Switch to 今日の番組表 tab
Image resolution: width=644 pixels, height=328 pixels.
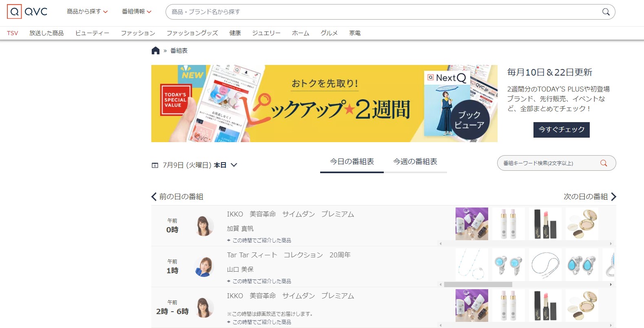coord(352,162)
